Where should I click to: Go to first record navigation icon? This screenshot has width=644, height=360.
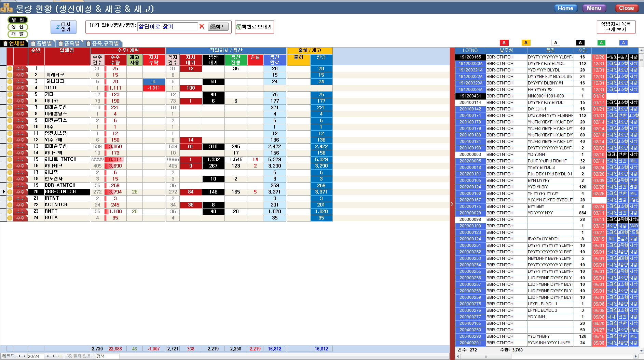[19, 356]
